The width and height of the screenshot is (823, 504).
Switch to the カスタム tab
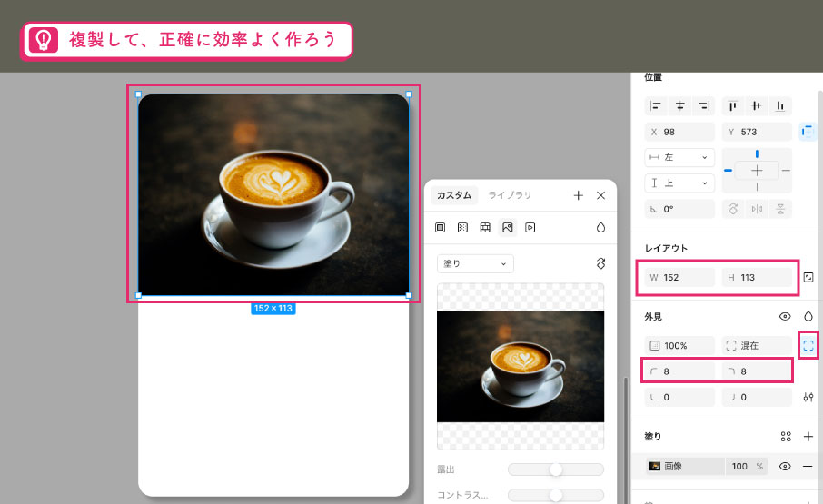[x=454, y=195]
